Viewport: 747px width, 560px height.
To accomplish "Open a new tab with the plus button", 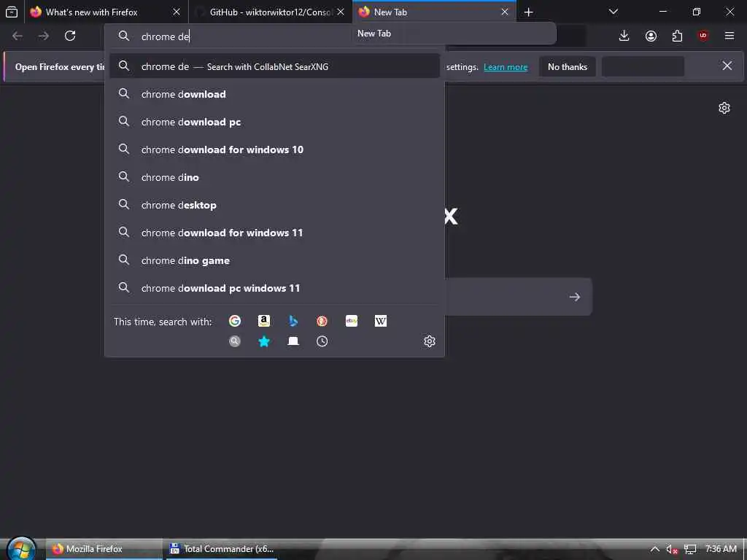I will (528, 12).
